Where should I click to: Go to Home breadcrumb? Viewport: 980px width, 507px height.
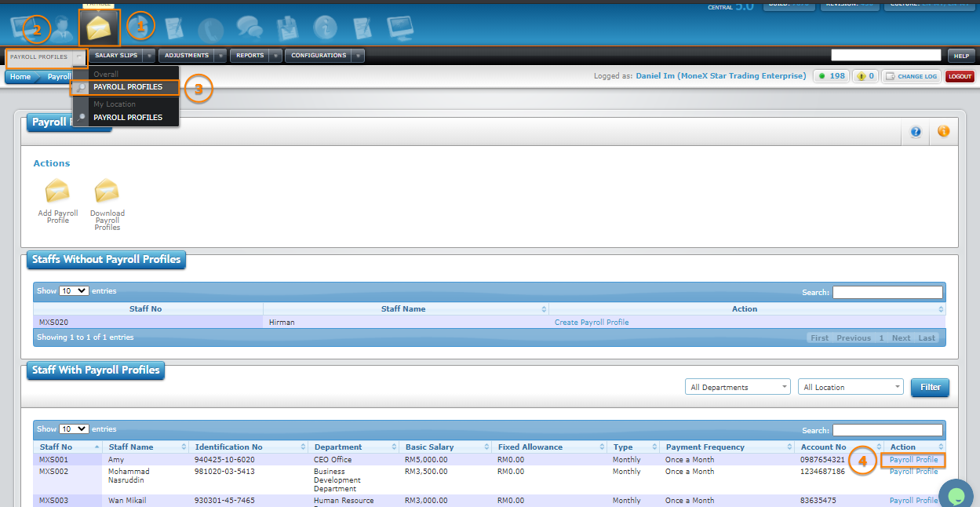click(20, 77)
